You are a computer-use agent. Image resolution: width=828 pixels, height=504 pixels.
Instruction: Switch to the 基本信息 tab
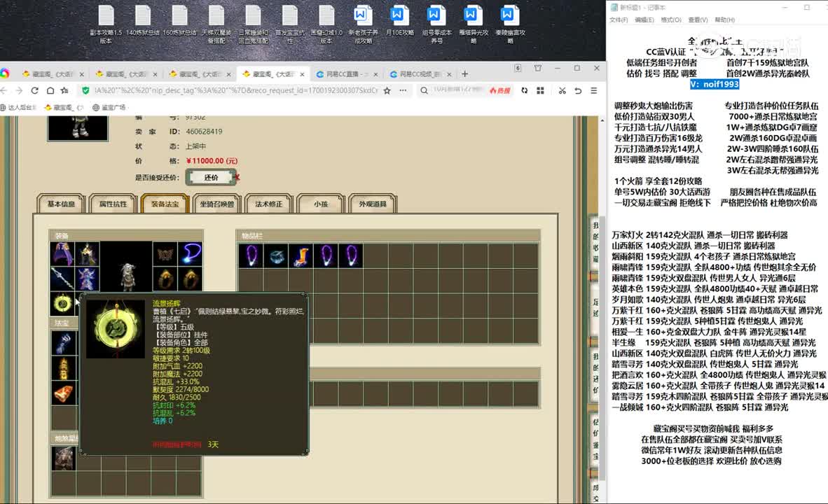click(x=61, y=204)
